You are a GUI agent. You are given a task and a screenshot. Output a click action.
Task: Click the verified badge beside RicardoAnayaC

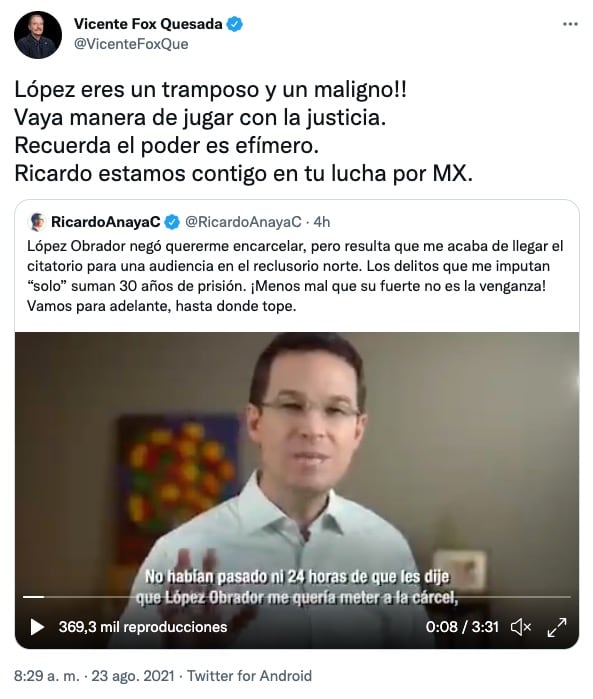(x=172, y=222)
